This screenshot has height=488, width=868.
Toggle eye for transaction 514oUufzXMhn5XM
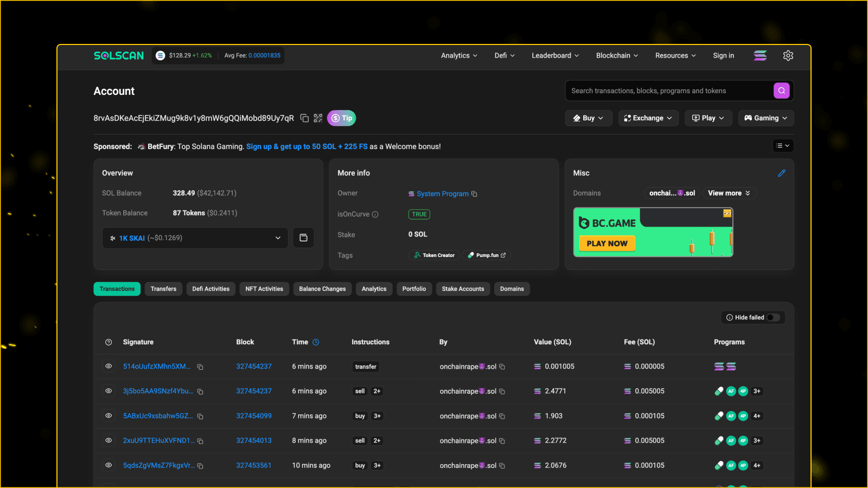pos(108,366)
